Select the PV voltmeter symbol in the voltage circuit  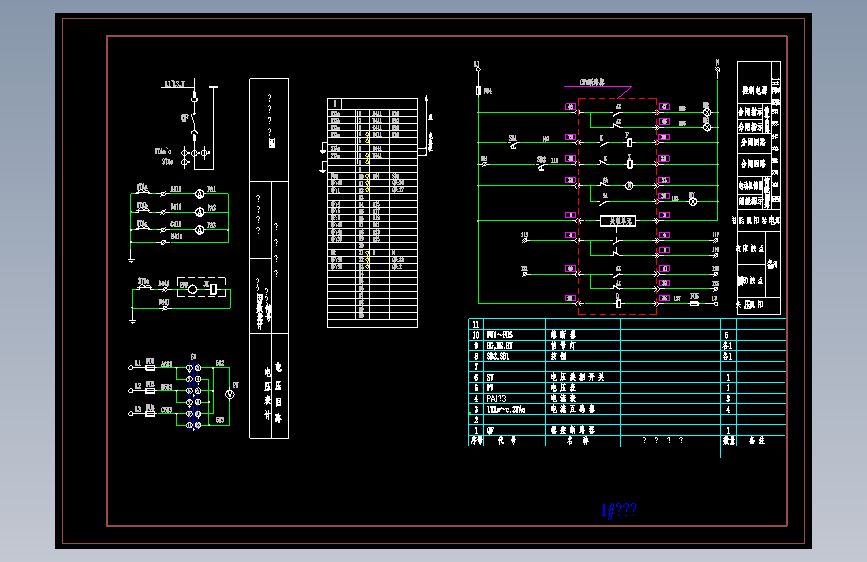pyautogui.click(x=229, y=394)
